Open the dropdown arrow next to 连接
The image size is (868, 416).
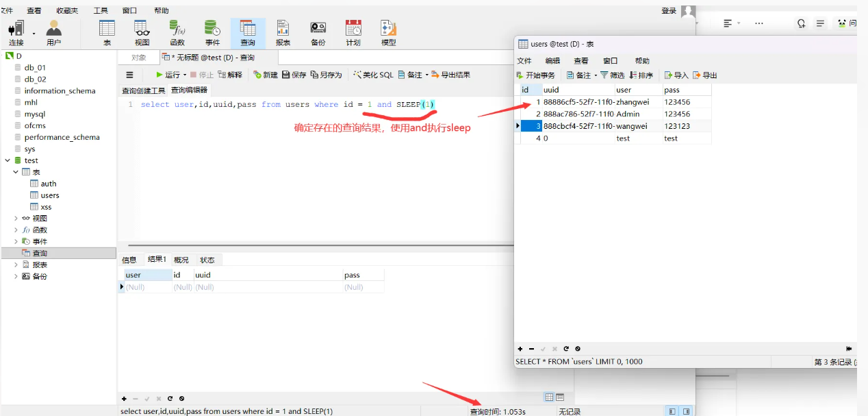pyautogui.click(x=34, y=33)
